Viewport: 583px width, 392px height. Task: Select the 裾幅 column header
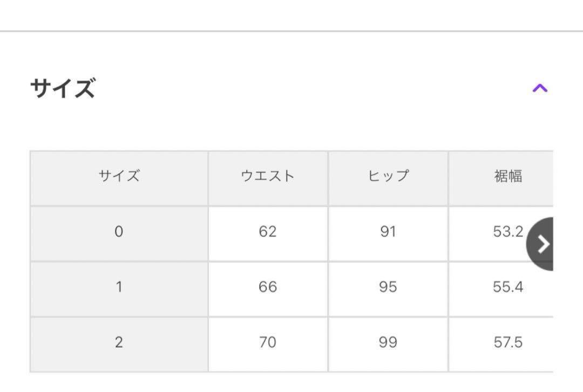[x=507, y=177]
